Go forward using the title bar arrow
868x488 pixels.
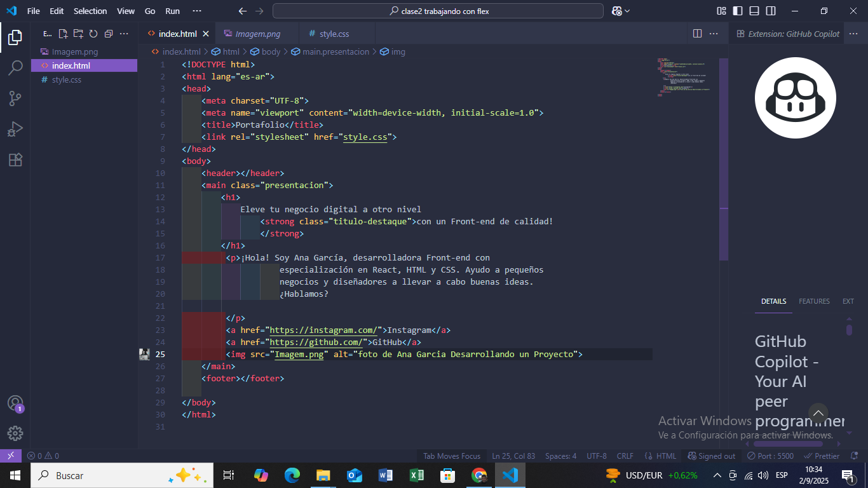259,11
